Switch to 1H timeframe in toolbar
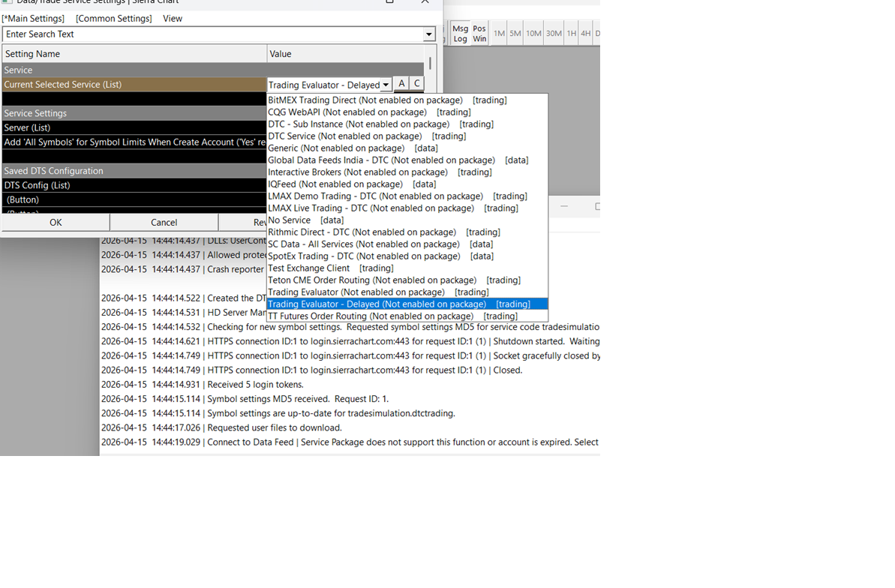This screenshot has width=895, height=588. click(572, 34)
